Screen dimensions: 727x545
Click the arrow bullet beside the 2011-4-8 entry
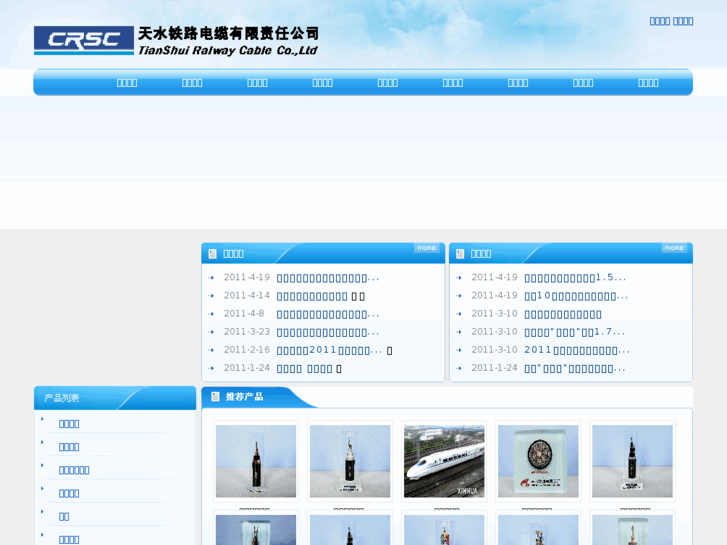coord(211,314)
